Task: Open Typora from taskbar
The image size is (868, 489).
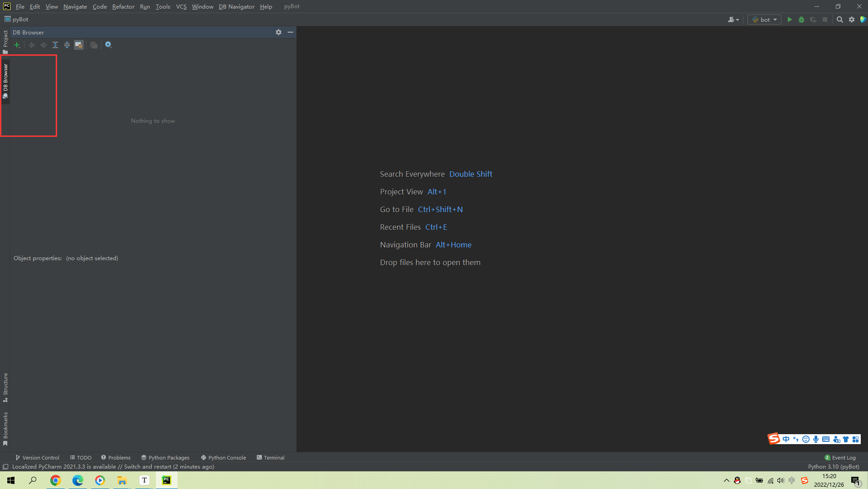Action: (144, 480)
